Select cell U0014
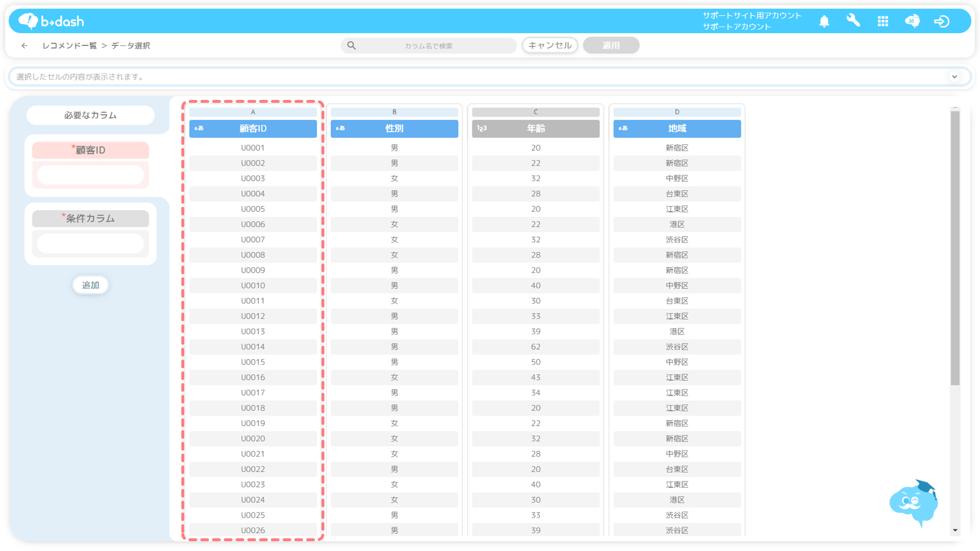Screen dimensions: 980x551 tap(253, 347)
